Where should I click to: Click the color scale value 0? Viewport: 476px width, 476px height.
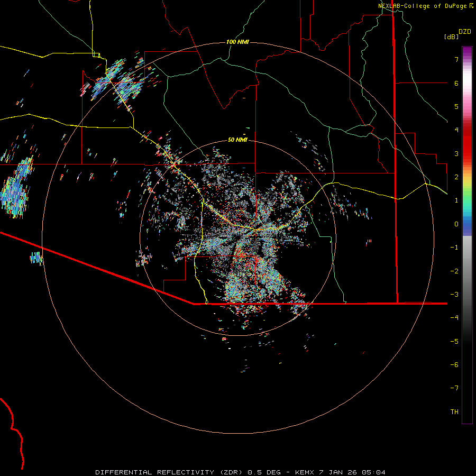click(456, 224)
